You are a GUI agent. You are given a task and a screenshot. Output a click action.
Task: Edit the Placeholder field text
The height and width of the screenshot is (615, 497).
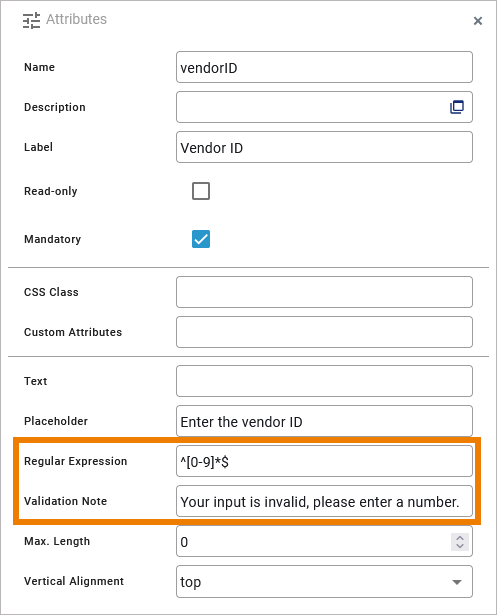click(x=324, y=421)
